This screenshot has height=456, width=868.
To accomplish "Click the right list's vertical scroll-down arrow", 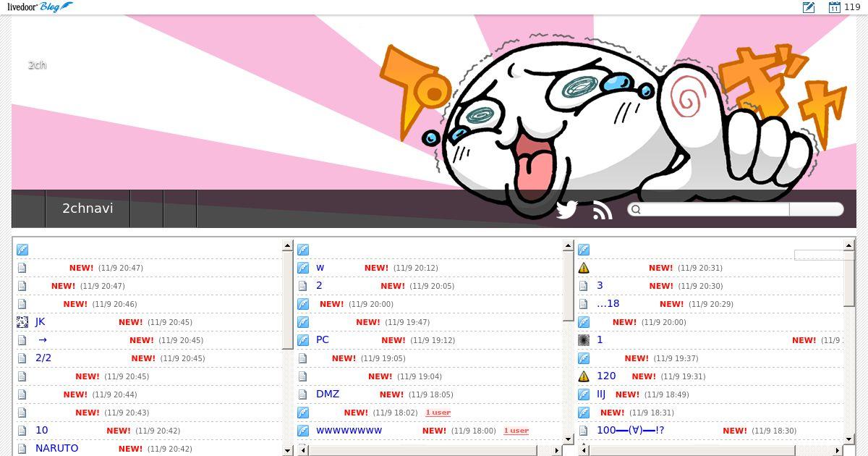I will 848,439.
